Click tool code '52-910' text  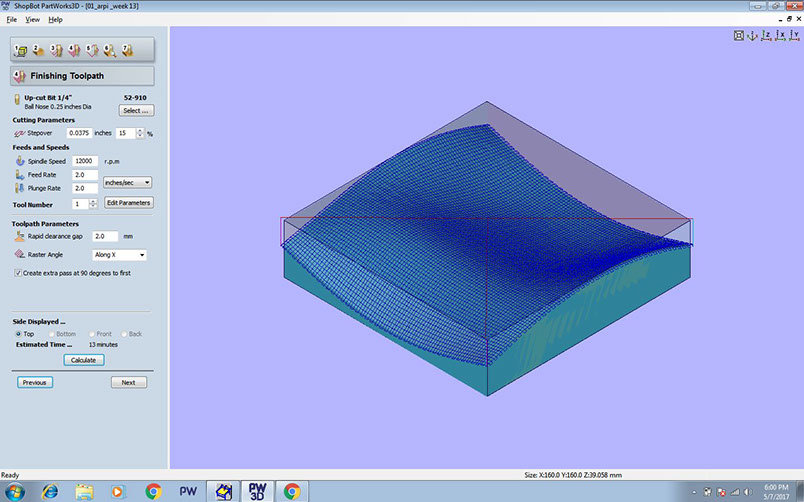pos(135,97)
